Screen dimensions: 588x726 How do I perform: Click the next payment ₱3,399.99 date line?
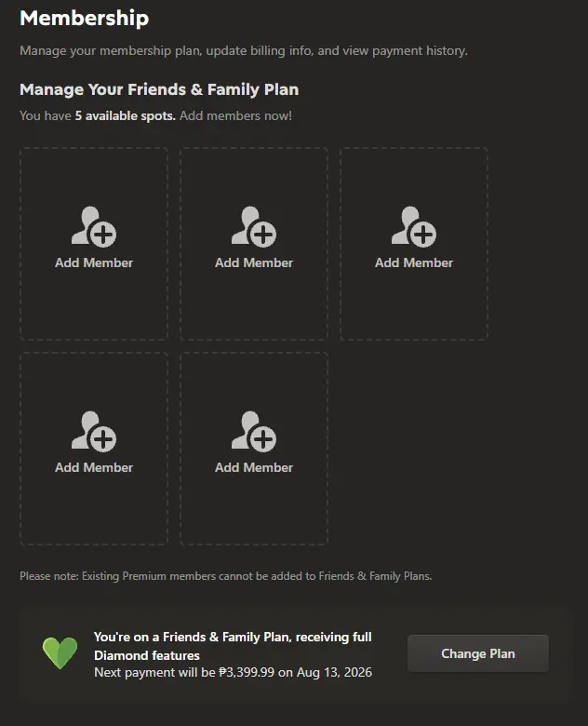233,672
